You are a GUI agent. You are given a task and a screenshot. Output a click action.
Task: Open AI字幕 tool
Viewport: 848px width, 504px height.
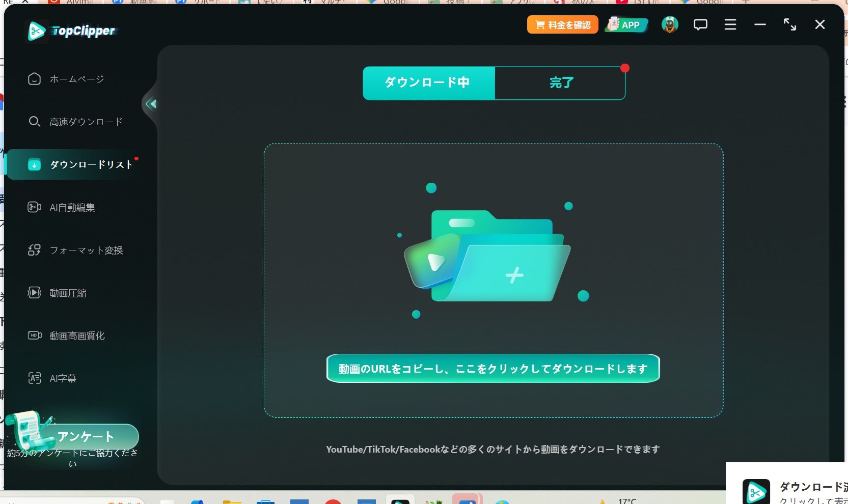[x=63, y=378]
